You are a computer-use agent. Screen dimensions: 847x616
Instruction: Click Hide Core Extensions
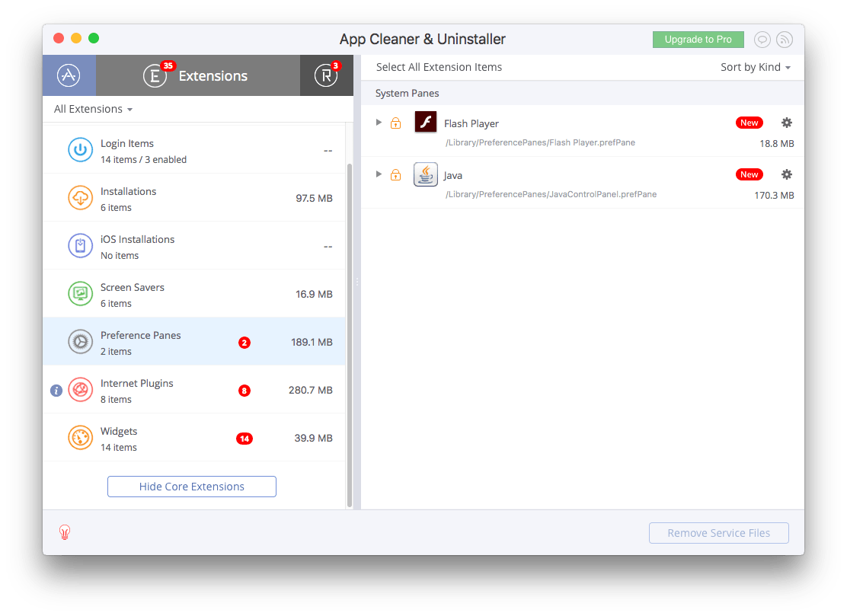(191, 487)
